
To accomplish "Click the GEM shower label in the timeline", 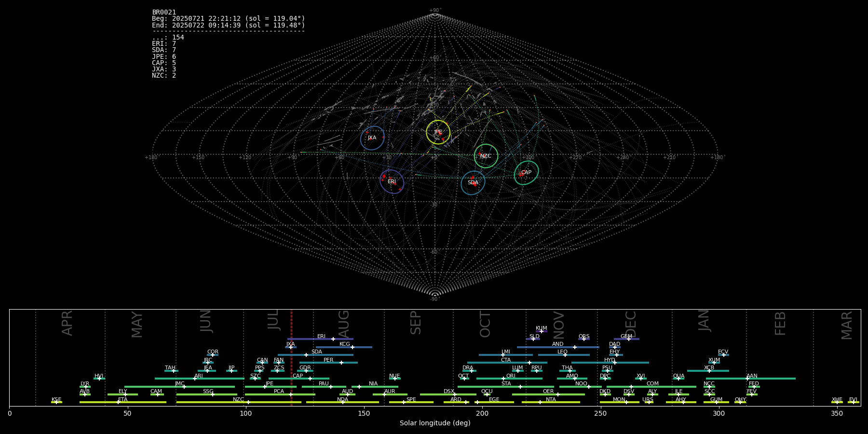I will [x=626, y=337].
